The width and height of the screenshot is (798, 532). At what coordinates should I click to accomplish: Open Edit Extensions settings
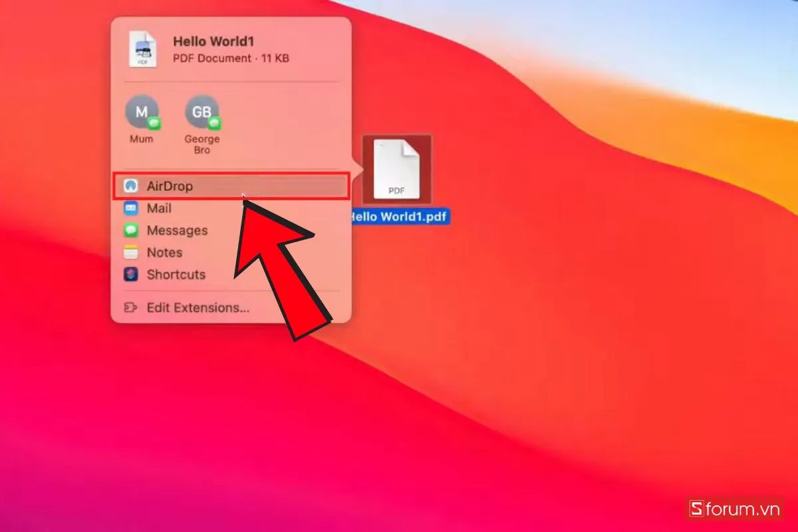pyautogui.click(x=198, y=307)
